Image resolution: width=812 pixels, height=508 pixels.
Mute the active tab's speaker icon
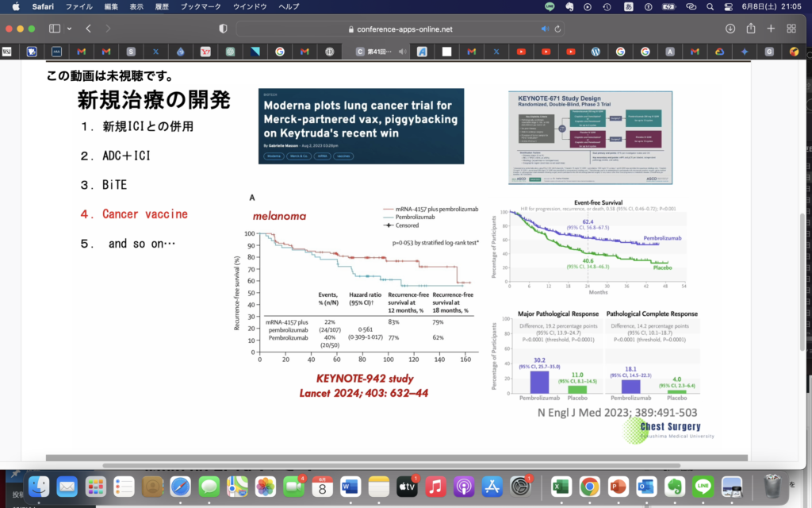[x=403, y=52]
